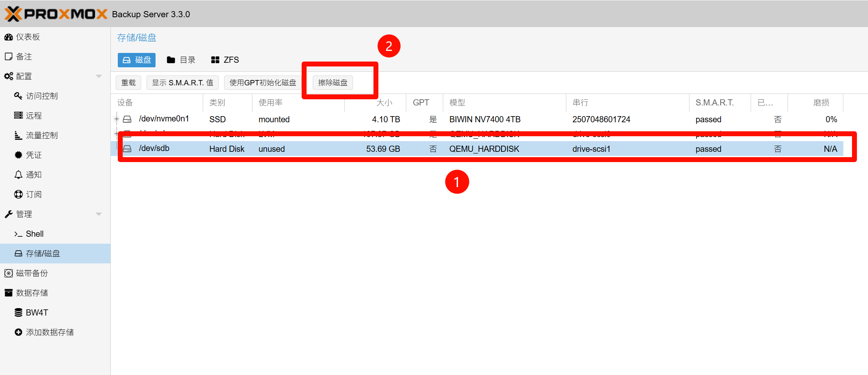
Task: Open the BW4T datastore
Action: 37,313
